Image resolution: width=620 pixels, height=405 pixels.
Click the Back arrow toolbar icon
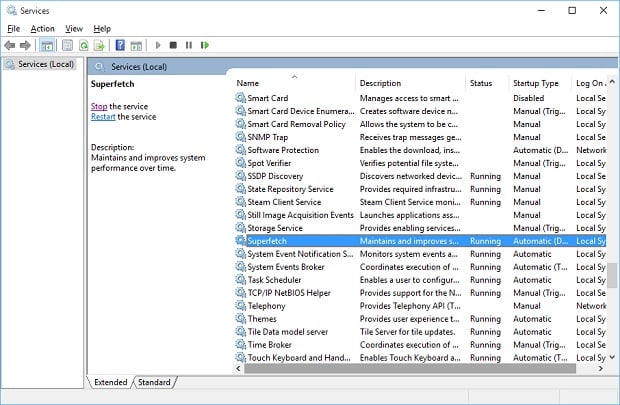click(9, 45)
